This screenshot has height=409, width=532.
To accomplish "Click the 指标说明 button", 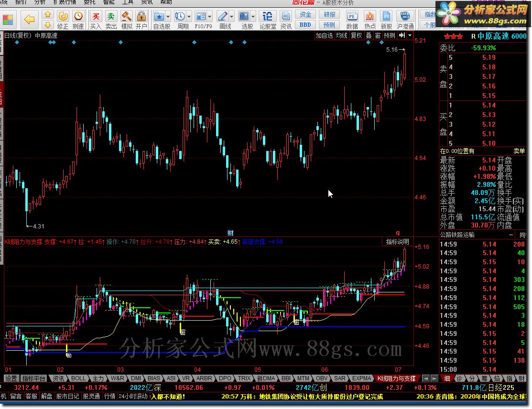I will (x=397, y=241).
